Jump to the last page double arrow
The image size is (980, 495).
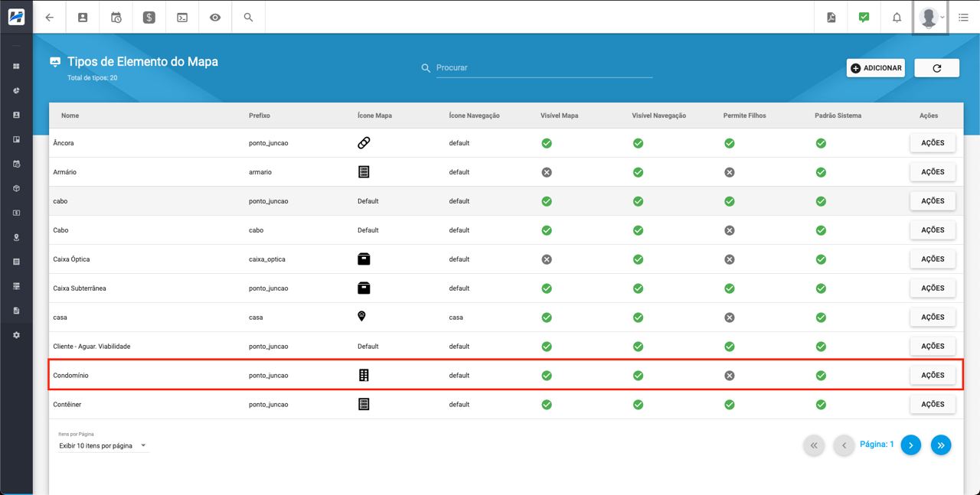click(x=941, y=445)
